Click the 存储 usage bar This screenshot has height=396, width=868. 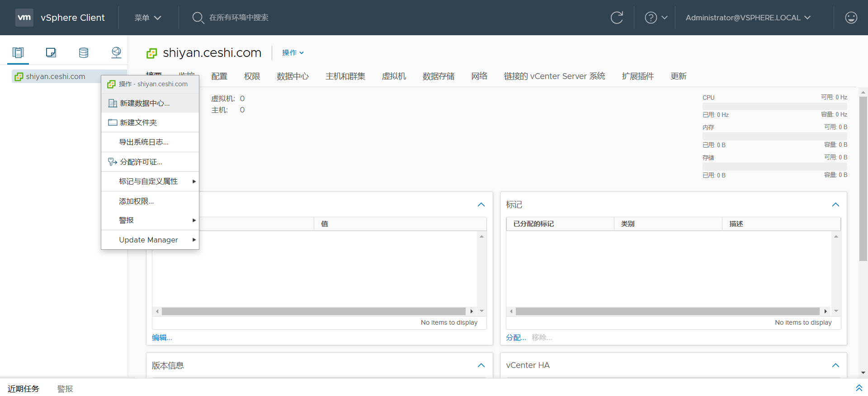pyautogui.click(x=775, y=166)
